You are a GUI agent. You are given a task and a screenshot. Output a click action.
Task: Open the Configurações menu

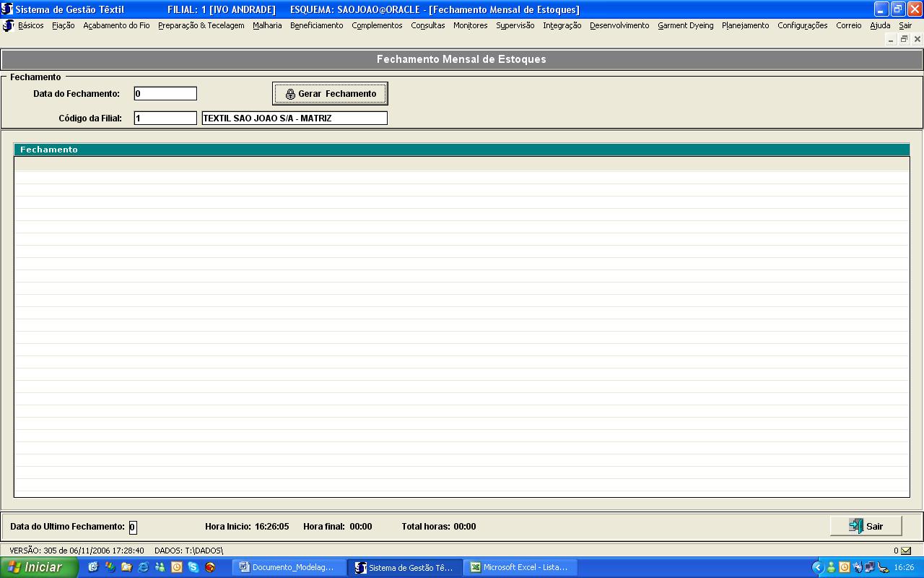pyautogui.click(x=802, y=25)
